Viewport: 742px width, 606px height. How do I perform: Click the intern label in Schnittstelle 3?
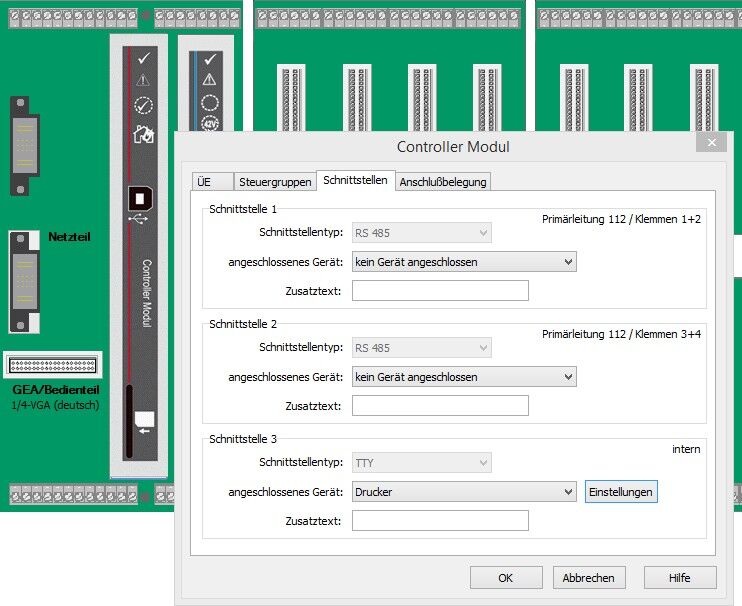[x=686, y=449]
